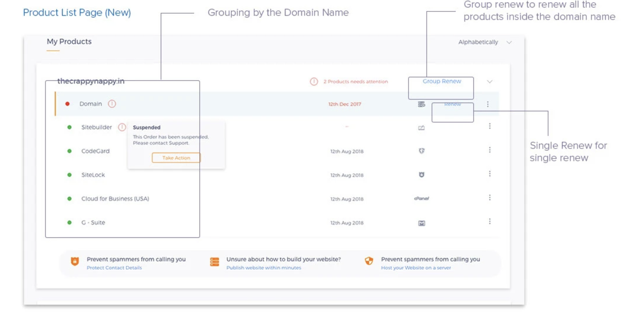Image resolution: width=644 pixels, height=317 pixels.
Task: Click the thecrappynappy.in domain heading
Action: [x=91, y=81]
